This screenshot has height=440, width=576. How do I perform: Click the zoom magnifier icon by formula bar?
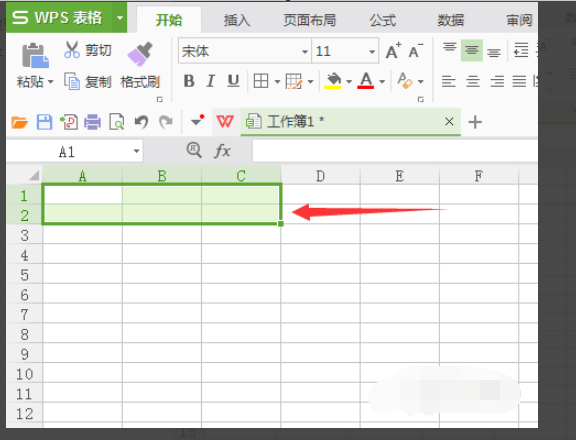point(194,151)
